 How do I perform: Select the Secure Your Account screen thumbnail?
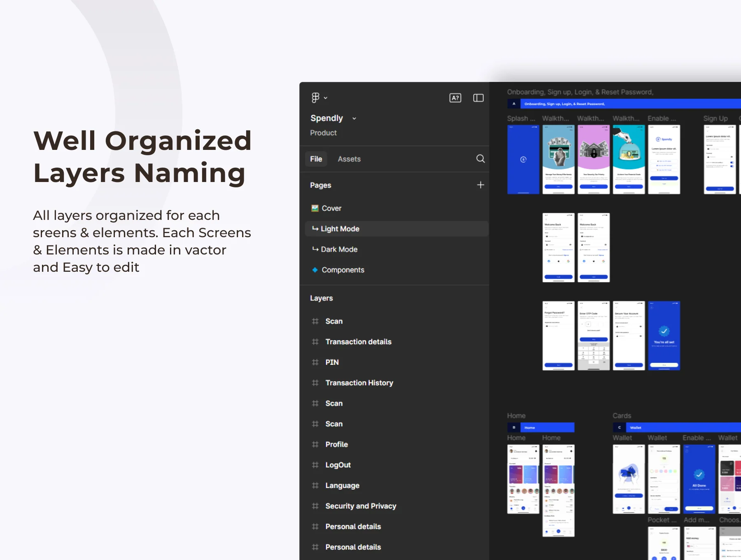pos(629,336)
